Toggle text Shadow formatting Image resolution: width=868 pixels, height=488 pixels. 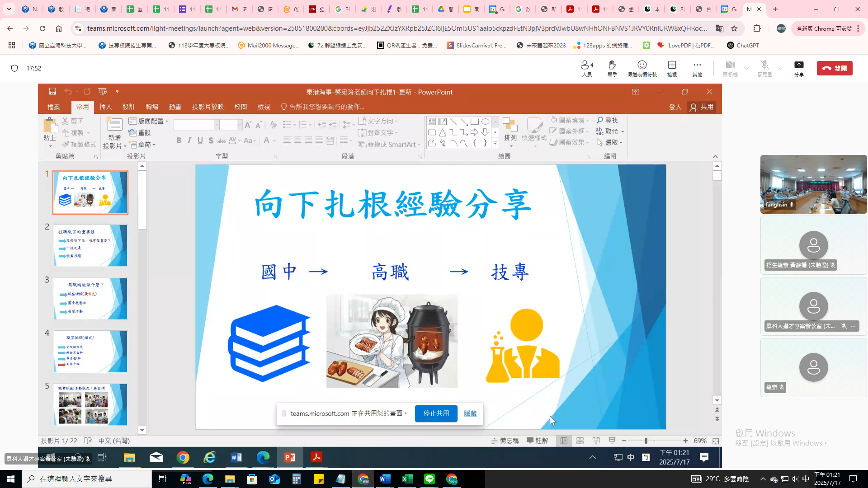coord(211,141)
